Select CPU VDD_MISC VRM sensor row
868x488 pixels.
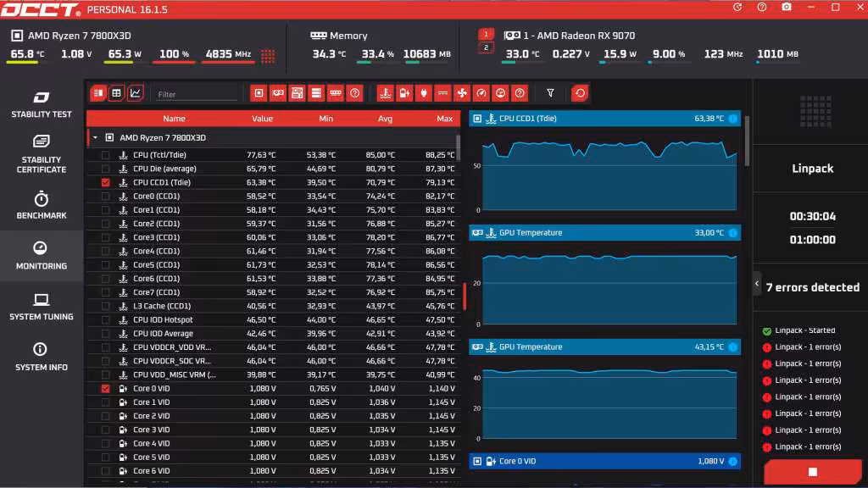click(274, 374)
